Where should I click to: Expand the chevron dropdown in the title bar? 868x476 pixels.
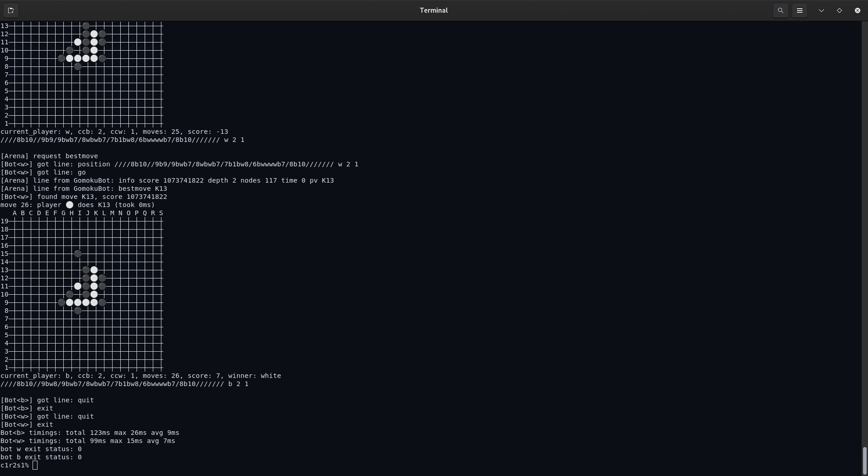[821, 10]
